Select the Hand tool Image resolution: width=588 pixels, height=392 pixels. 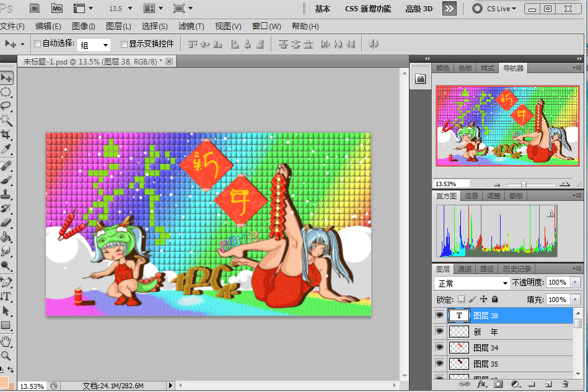pos(6,341)
